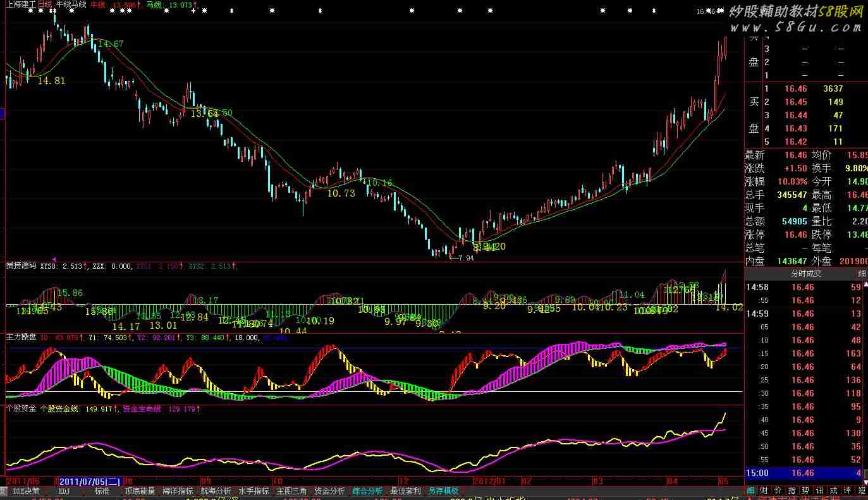The width and height of the screenshot is (868, 500).
Task: Click the 细 button beside 分时成交 header
Action: [x=861, y=274]
